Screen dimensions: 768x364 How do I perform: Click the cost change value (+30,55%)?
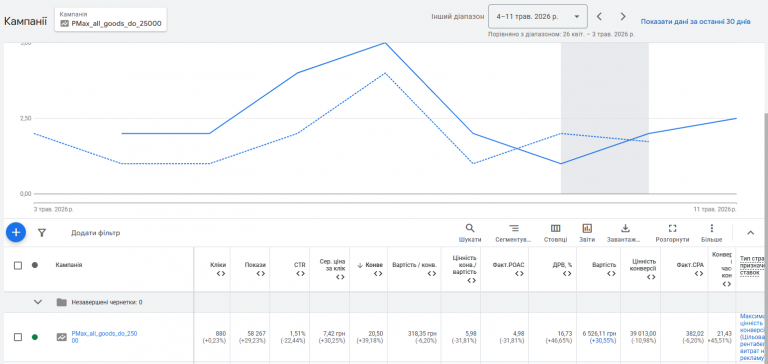[602, 340]
